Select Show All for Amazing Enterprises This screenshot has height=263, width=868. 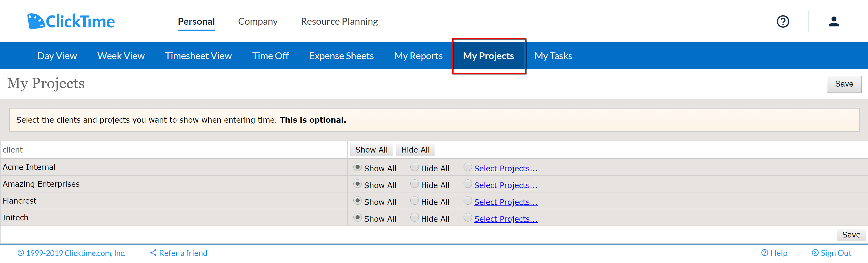pos(357,184)
